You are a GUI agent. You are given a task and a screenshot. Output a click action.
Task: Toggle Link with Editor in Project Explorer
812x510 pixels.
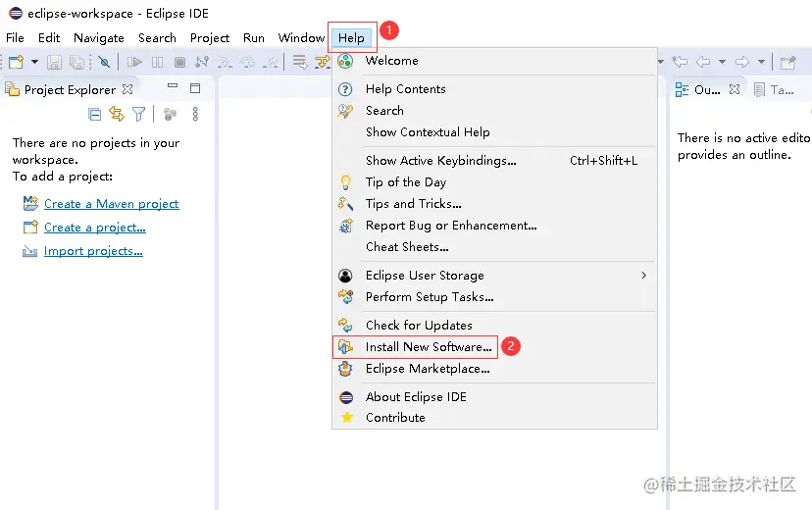tap(116, 114)
